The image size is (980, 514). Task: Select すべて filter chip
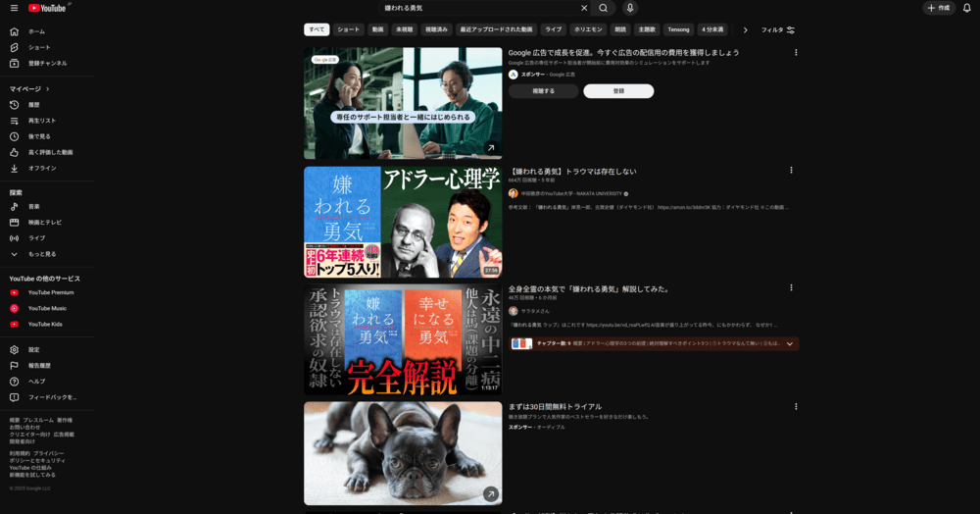coord(317,29)
